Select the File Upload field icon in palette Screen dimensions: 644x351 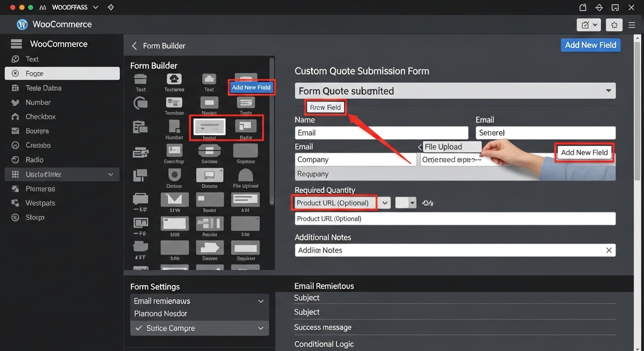click(x=246, y=175)
